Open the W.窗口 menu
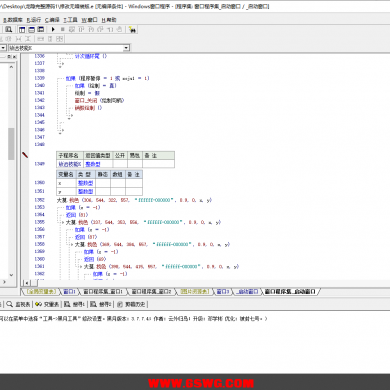Screen dimensions: 390x390 (90, 20)
